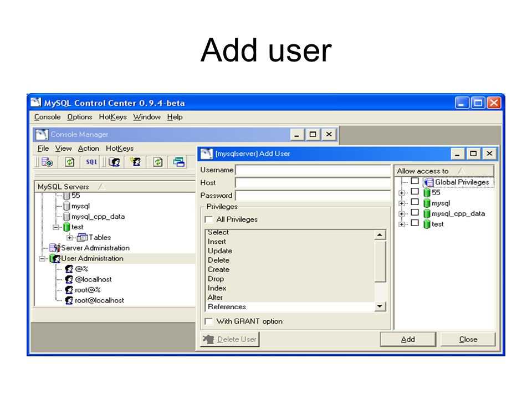Screen dimensions: 532x399
Task: Expand the Tables node under test
Action: 70,238
